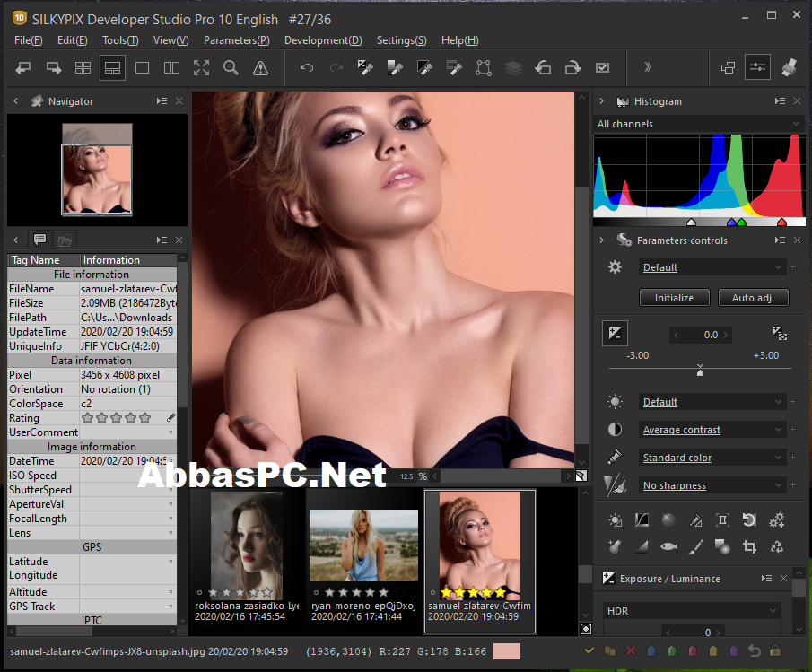
Task: Click the red histogram level marker
Action: pyautogui.click(x=782, y=223)
